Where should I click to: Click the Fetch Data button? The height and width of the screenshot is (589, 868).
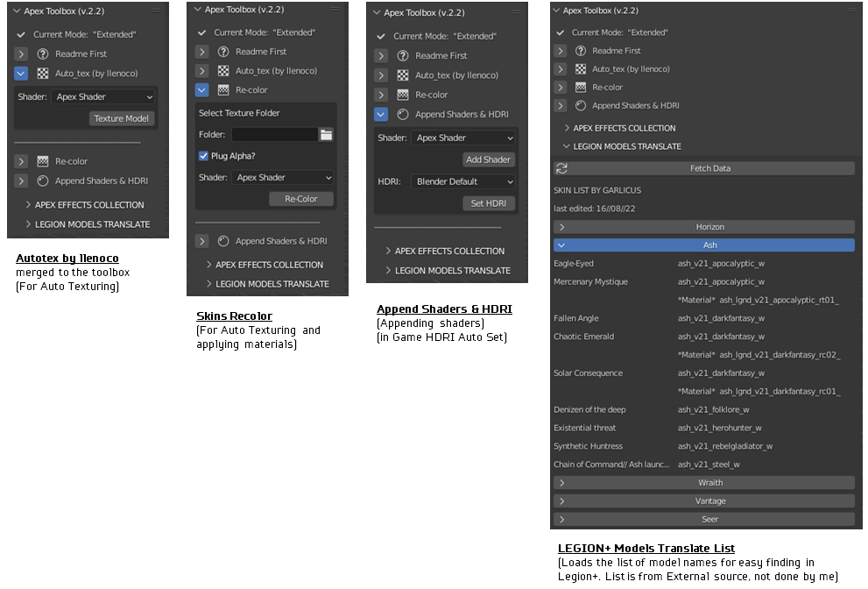point(704,168)
